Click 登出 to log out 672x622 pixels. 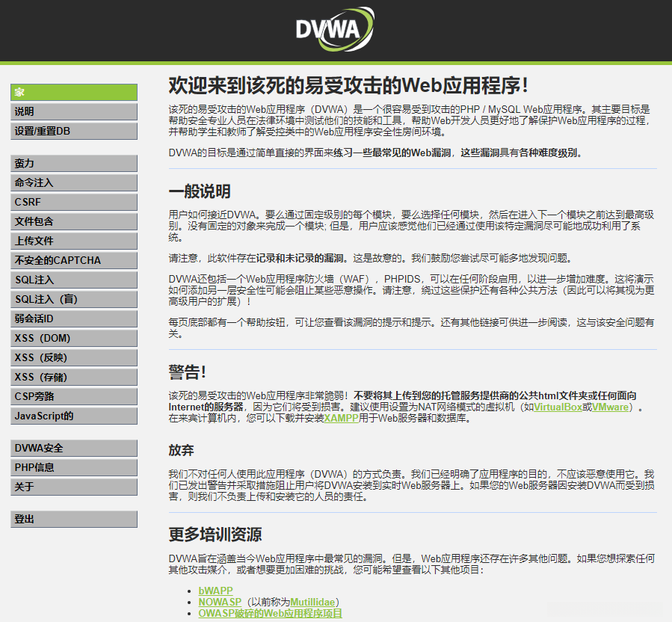coord(74,519)
